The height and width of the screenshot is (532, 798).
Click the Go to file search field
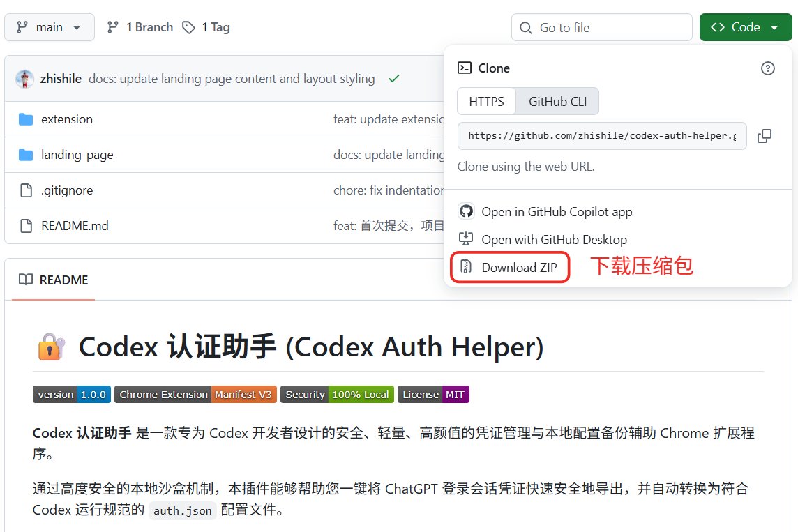601,27
